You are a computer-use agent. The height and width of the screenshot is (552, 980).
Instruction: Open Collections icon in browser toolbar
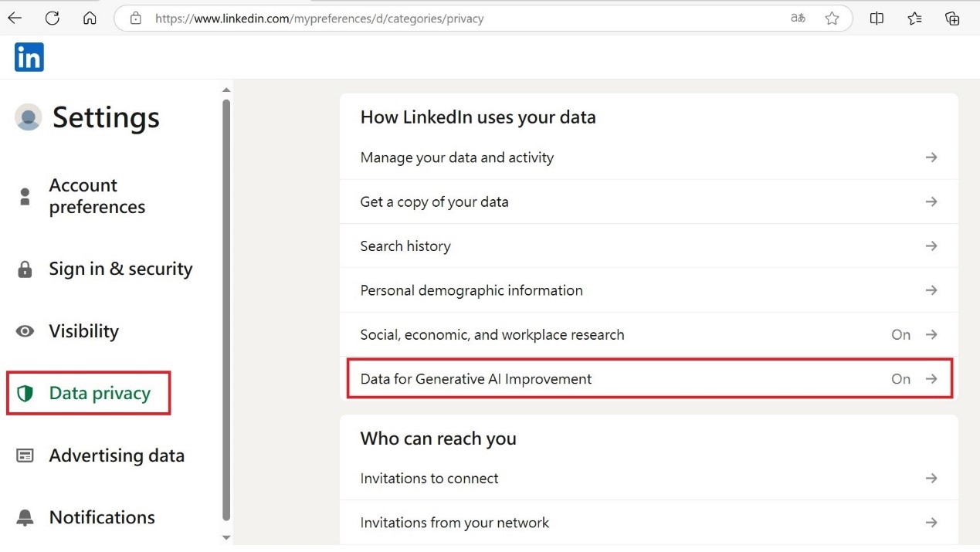pos(952,18)
